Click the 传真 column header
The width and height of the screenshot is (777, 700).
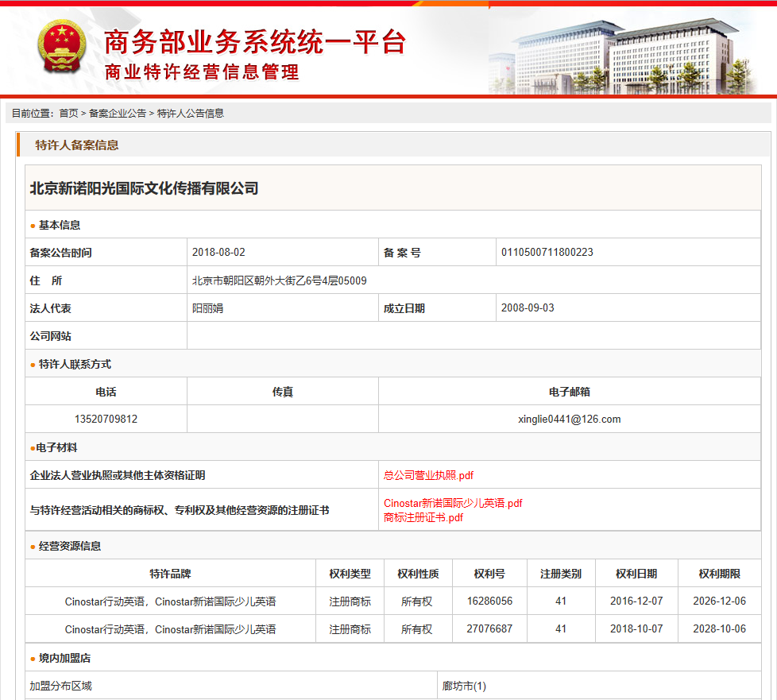(283, 392)
